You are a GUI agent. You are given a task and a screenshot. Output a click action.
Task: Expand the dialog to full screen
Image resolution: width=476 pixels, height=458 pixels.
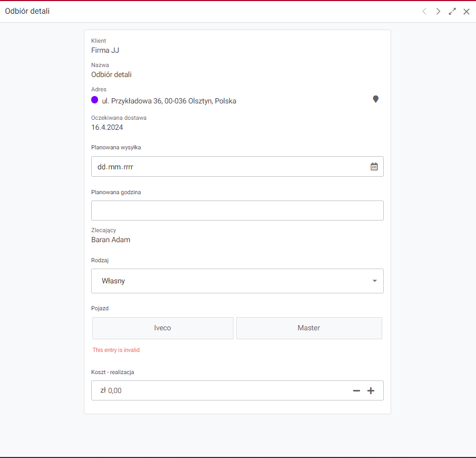tap(452, 11)
